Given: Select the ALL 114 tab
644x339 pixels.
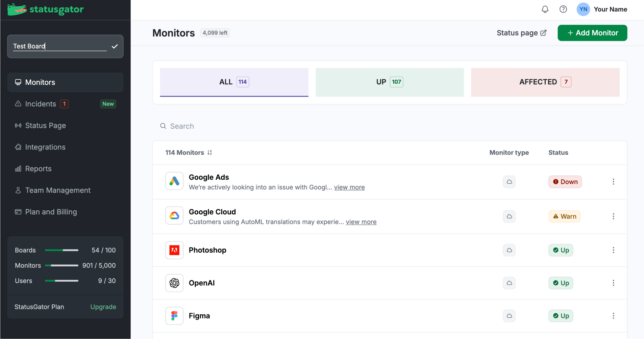Looking at the screenshot, I should pyautogui.click(x=234, y=82).
